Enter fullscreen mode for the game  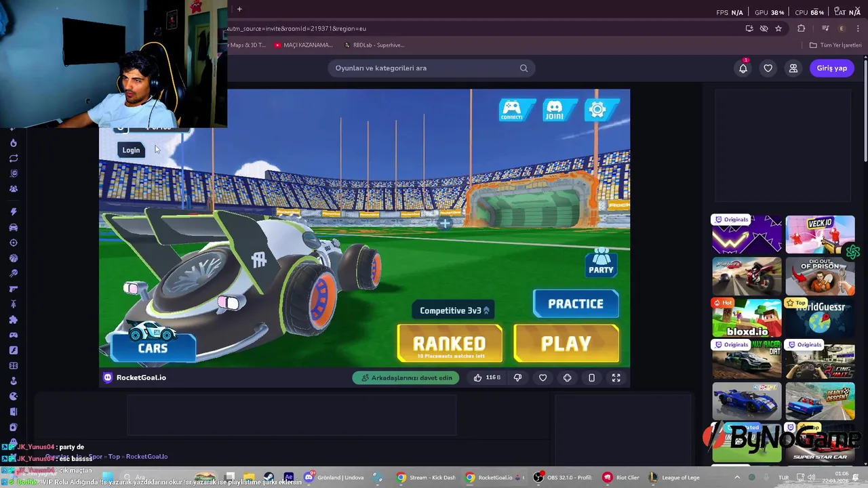tap(616, 378)
